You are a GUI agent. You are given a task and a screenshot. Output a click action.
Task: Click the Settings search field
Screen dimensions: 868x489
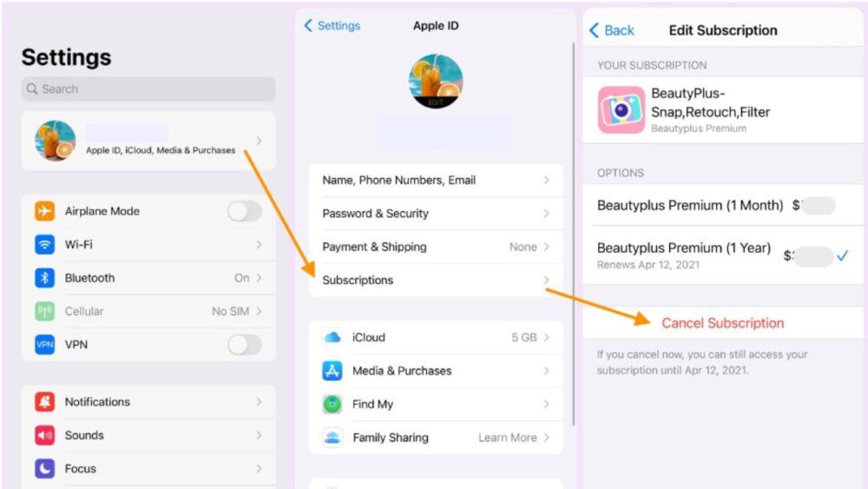148,89
